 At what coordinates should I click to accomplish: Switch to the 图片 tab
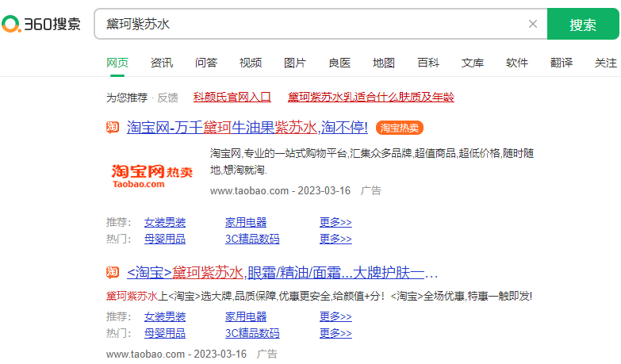[295, 63]
